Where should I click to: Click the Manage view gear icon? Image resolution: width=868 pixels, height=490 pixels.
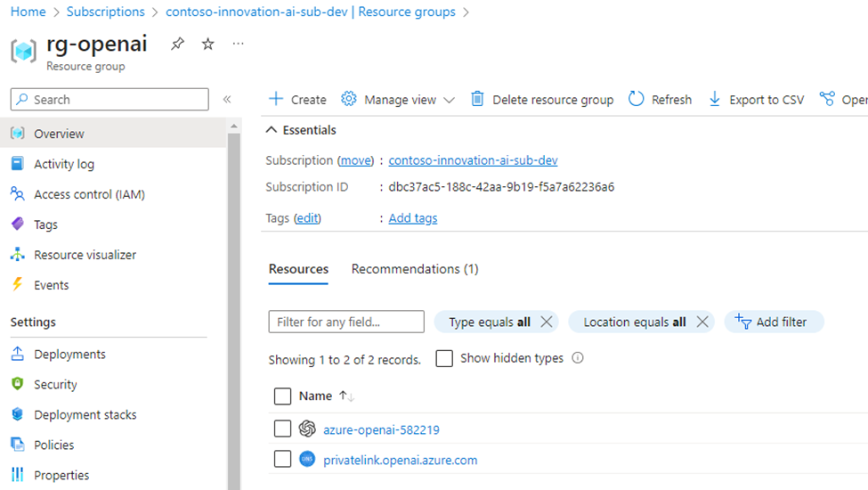(349, 99)
